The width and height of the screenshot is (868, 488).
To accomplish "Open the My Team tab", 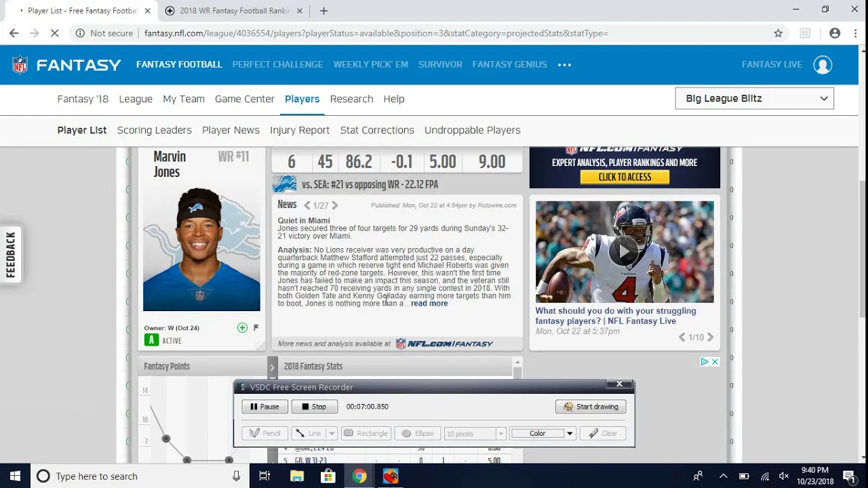I will [184, 99].
